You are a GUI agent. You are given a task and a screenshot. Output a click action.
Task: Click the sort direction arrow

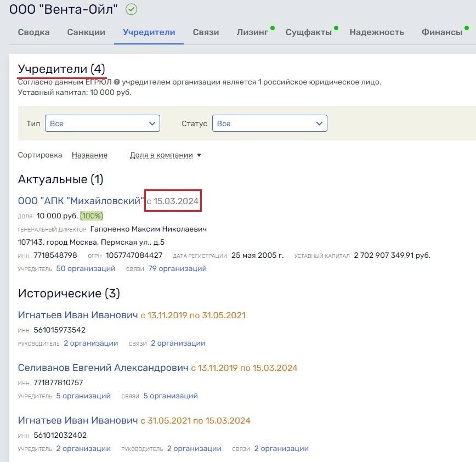point(199,155)
